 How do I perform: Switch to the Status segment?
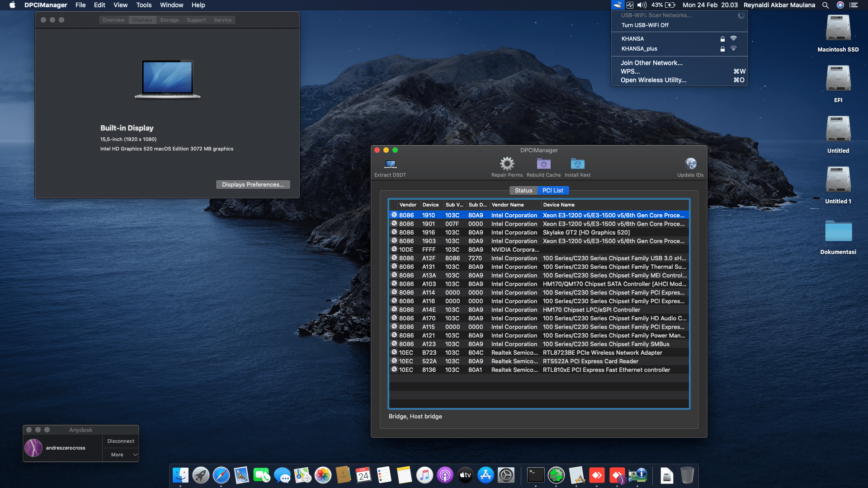point(523,191)
